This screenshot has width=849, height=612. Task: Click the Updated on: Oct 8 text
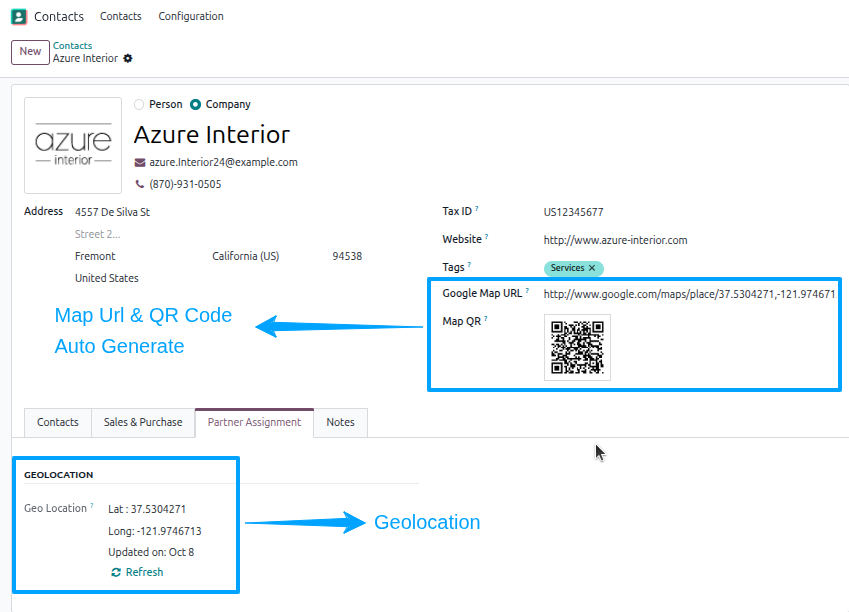151,552
